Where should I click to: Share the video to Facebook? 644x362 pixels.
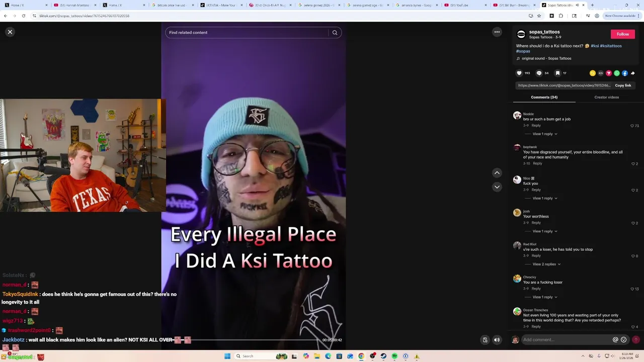tap(624, 73)
